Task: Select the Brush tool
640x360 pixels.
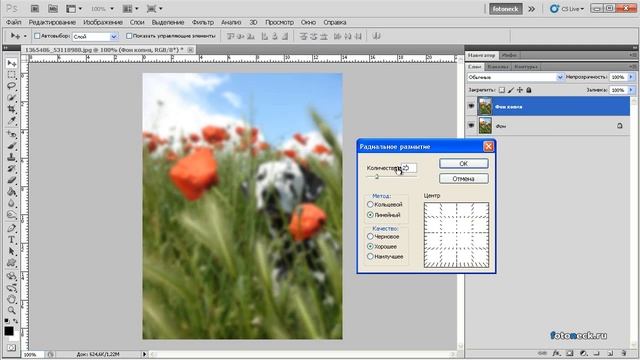Action: [11, 146]
